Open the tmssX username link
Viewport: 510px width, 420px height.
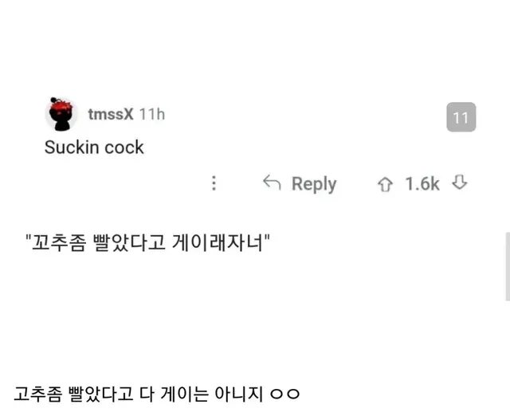pos(111,115)
